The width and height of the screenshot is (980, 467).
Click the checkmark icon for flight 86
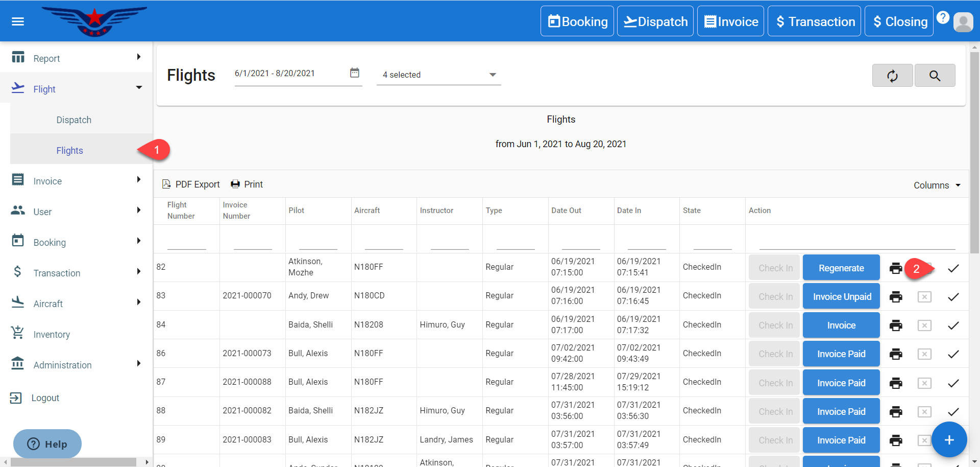pos(953,354)
